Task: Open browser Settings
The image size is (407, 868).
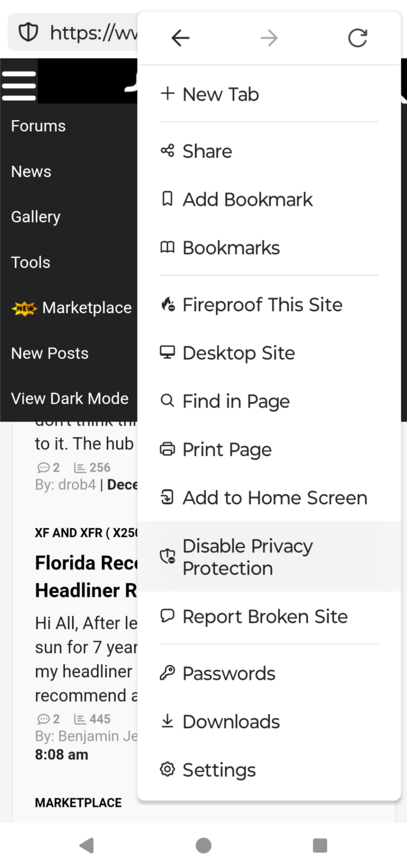Action: tap(269, 770)
